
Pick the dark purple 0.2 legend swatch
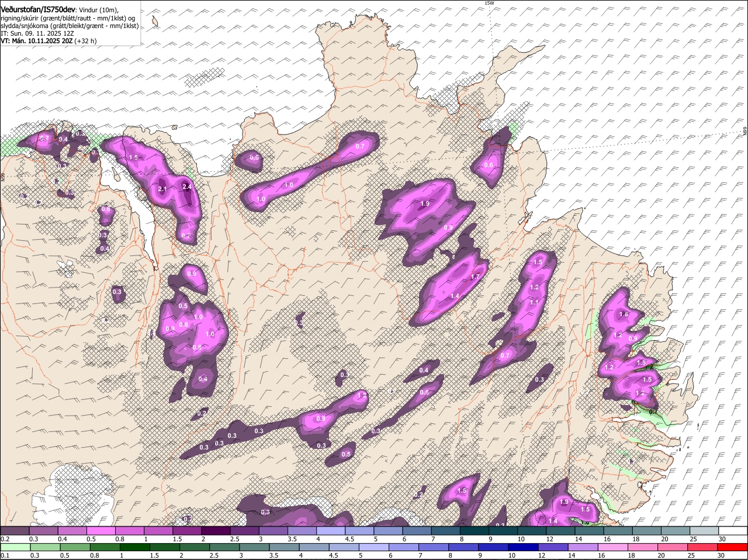pyautogui.click(x=15, y=530)
